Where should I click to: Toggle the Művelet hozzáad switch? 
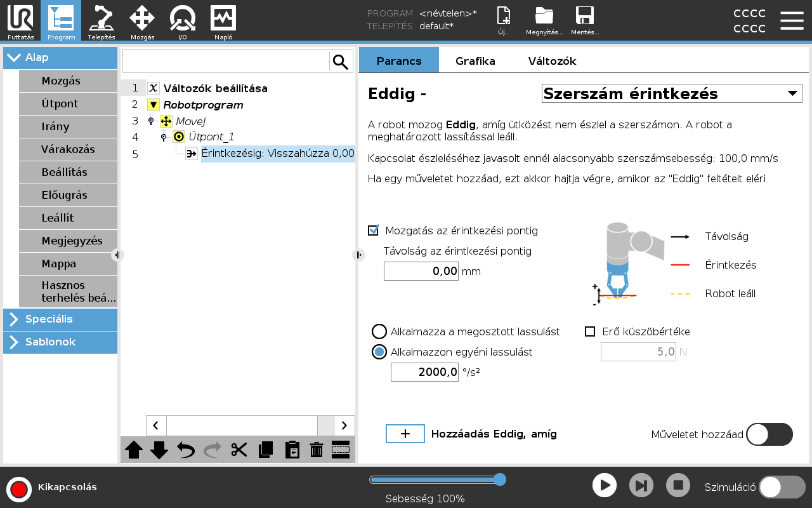click(769, 434)
